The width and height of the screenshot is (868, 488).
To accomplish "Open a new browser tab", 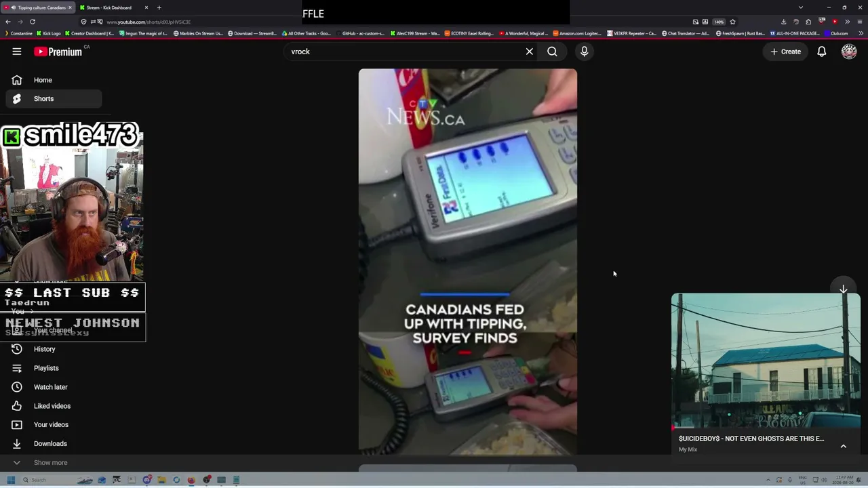I will [x=159, y=7].
